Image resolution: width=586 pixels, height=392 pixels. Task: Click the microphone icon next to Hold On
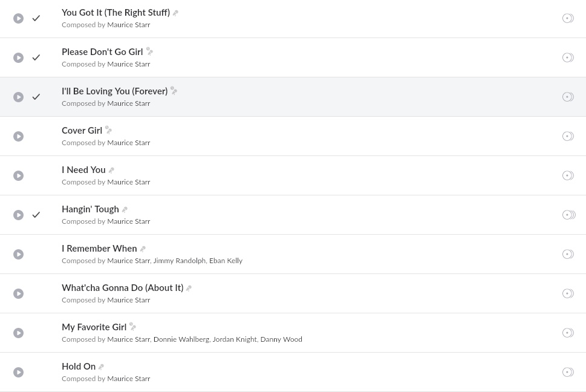(x=101, y=367)
